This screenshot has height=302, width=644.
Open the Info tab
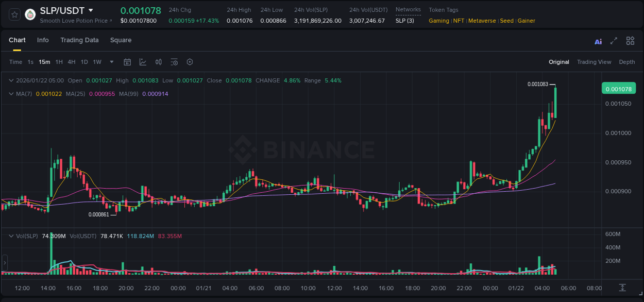(x=43, y=40)
